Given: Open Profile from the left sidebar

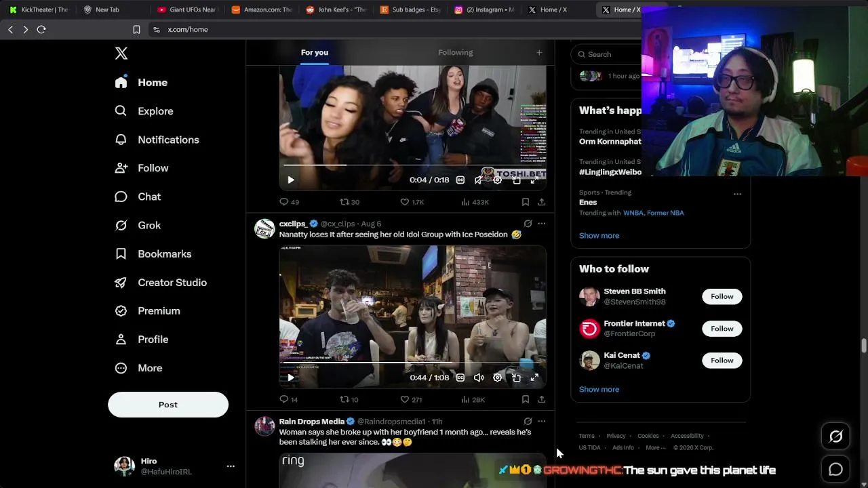Looking at the screenshot, I should coord(141,339).
